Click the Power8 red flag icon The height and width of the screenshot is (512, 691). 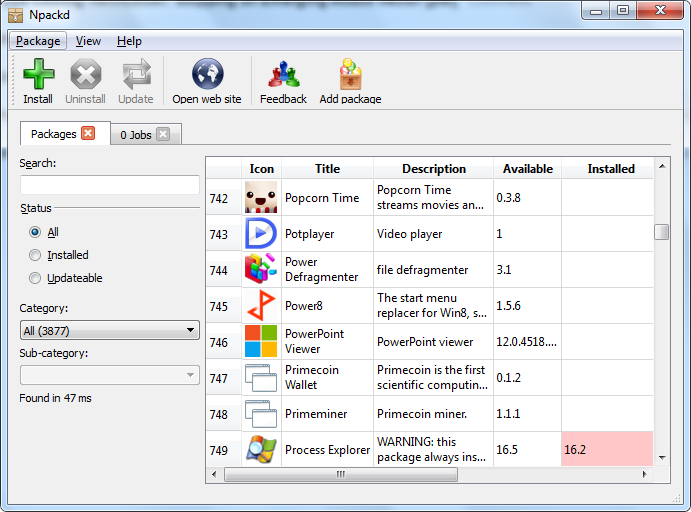(261, 305)
